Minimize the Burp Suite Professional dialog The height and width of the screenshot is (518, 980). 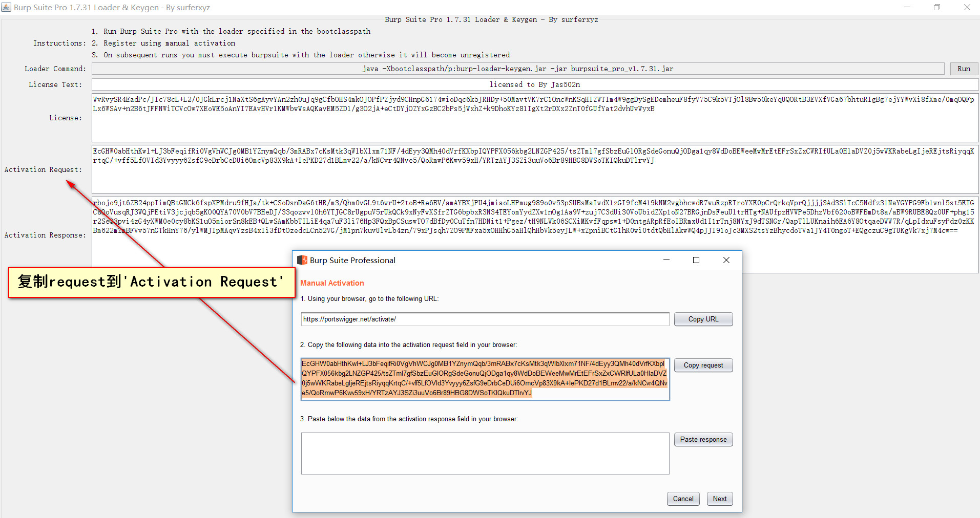point(666,260)
